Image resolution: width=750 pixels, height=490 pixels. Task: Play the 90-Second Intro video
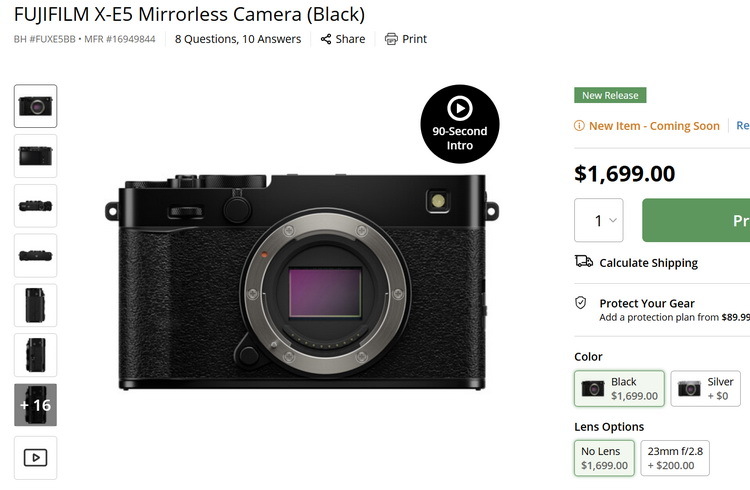[459, 123]
